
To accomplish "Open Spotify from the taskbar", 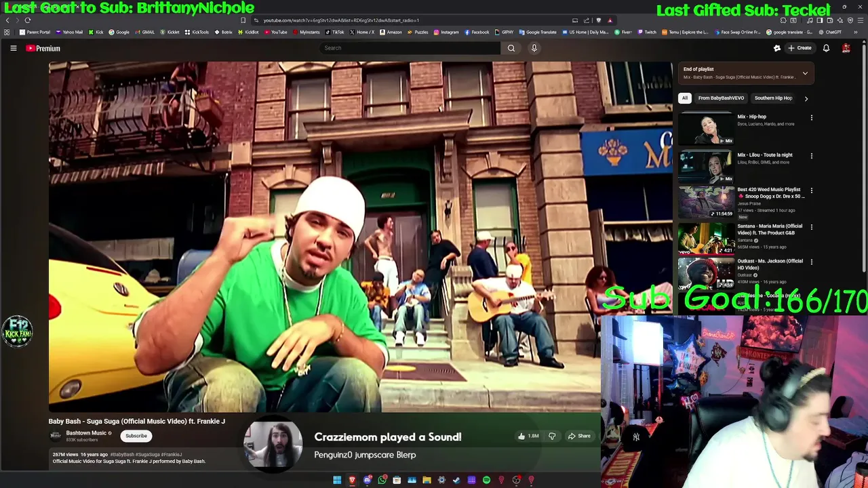I will tap(486, 480).
